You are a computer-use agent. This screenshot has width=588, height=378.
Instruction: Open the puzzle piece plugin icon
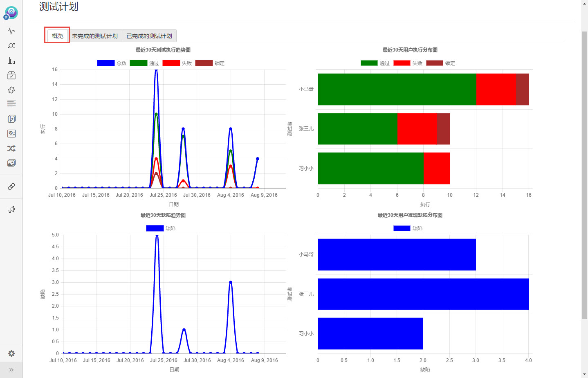click(11, 90)
